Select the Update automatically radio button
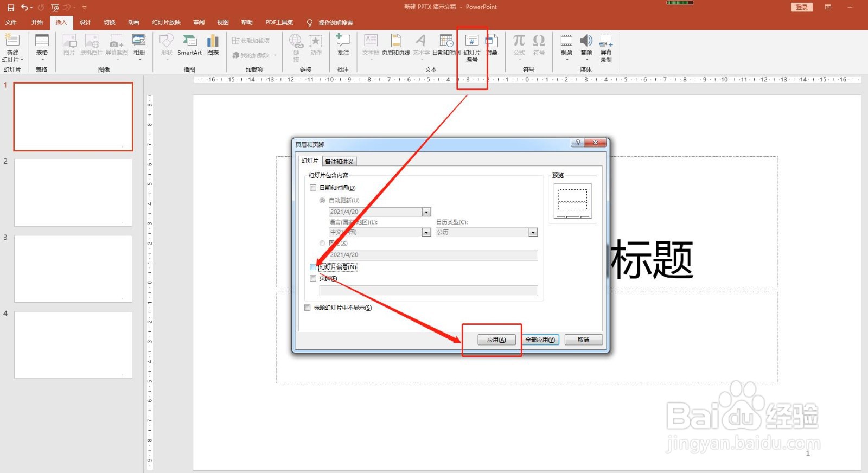Viewport: 868px width, 473px height. click(322, 201)
